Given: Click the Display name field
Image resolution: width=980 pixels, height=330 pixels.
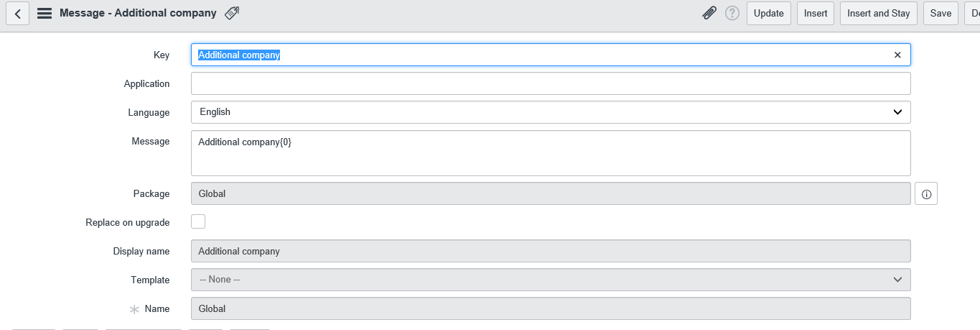Looking at the screenshot, I should coord(551,251).
